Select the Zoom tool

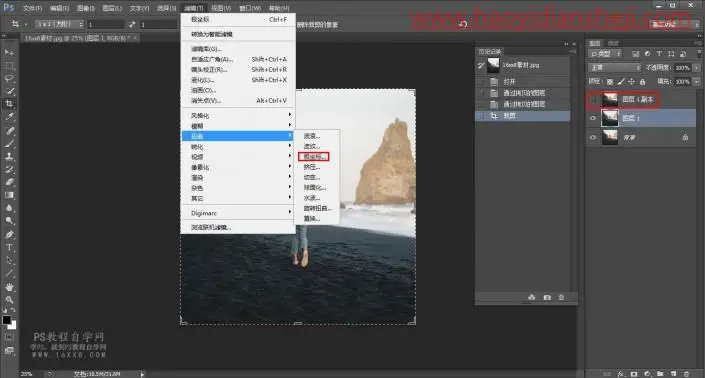9,299
